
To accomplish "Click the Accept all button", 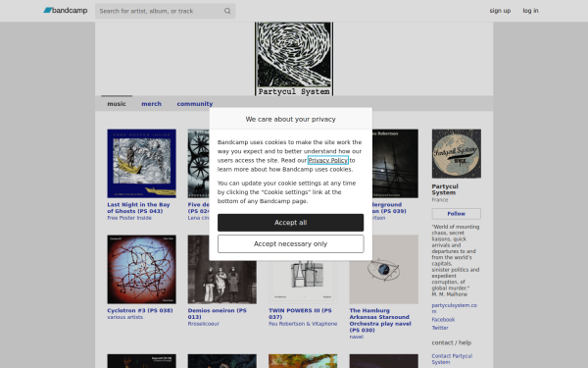I will [x=291, y=223].
